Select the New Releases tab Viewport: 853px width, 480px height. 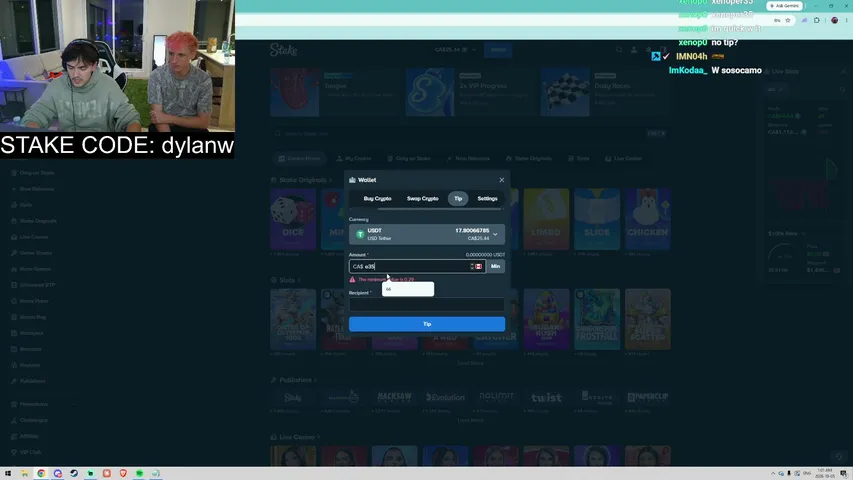click(468, 158)
